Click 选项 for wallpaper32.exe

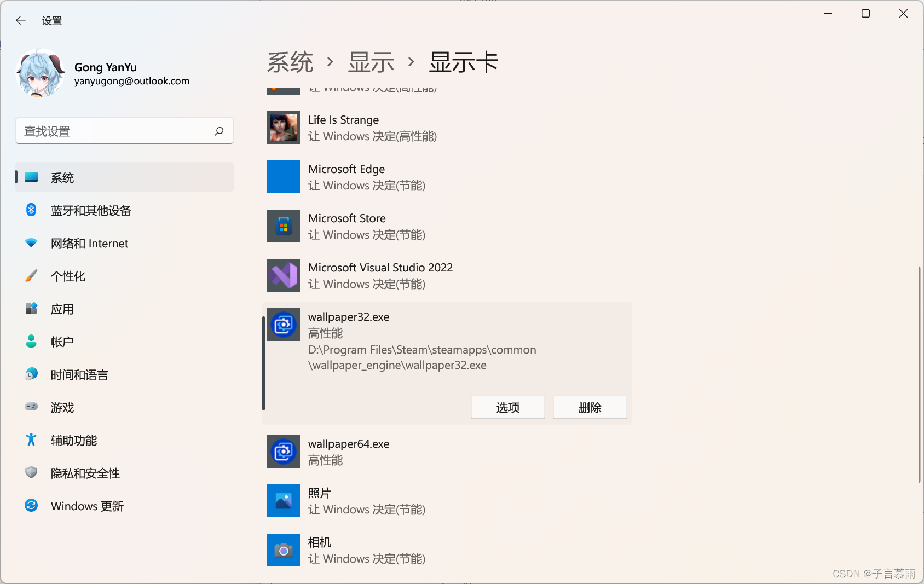coord(507,407)
